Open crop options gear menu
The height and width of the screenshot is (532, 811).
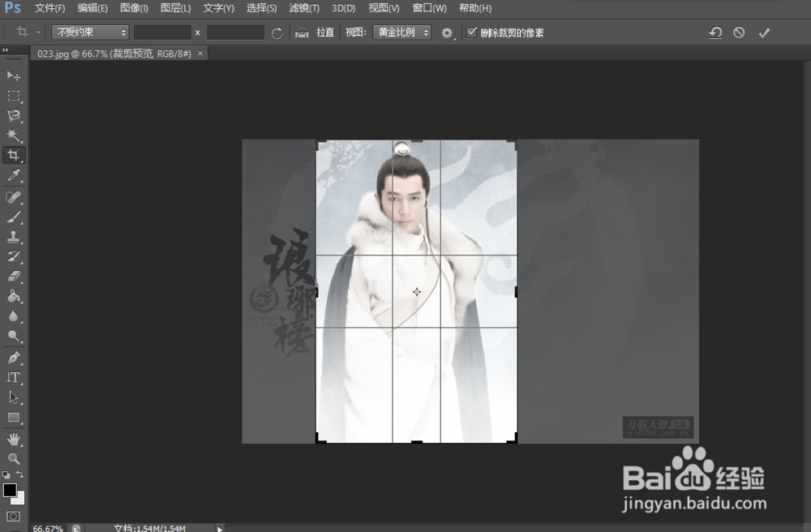click(x=447, y=33)
